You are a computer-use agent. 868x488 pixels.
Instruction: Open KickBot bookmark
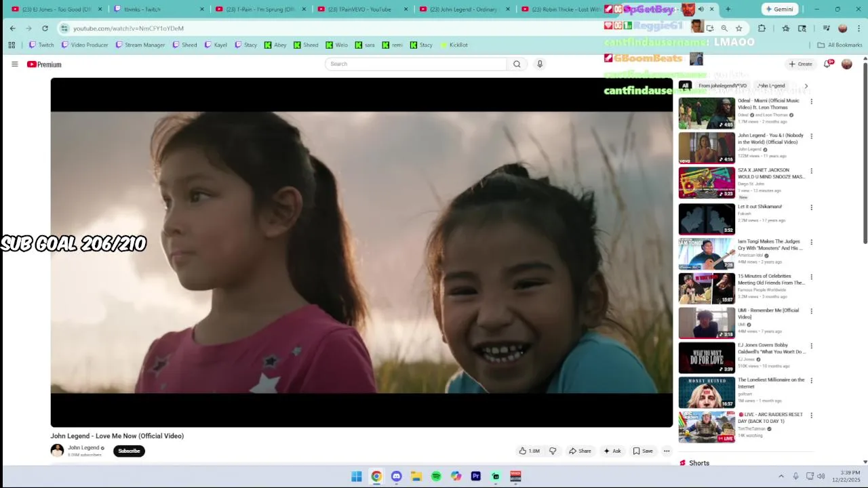[454, 45]
